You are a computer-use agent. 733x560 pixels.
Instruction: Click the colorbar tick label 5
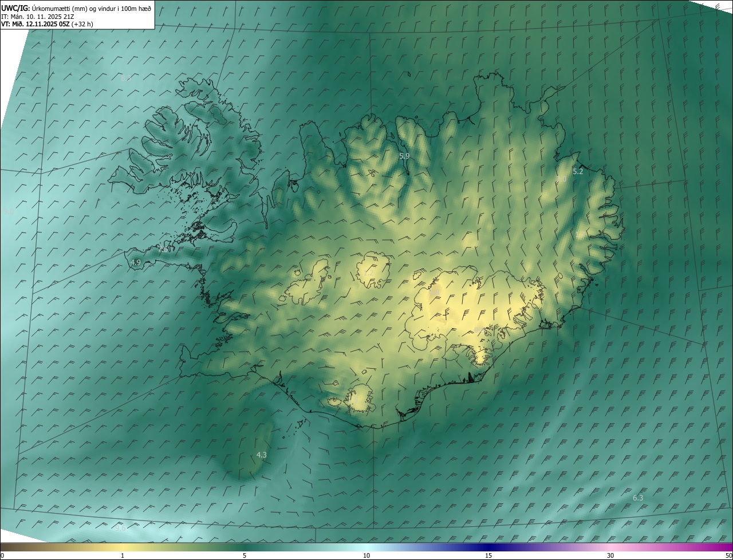click(245, 555)
